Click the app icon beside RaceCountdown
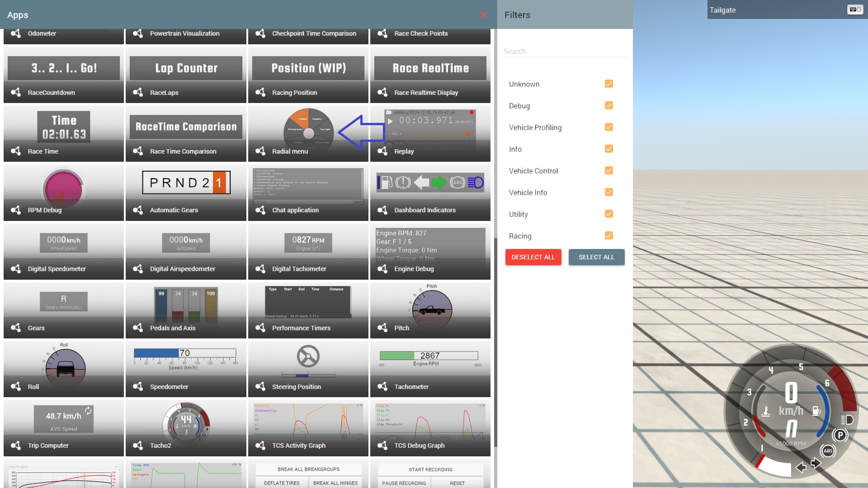The height and width of the screenshot is (488, 868). (16, 92)
